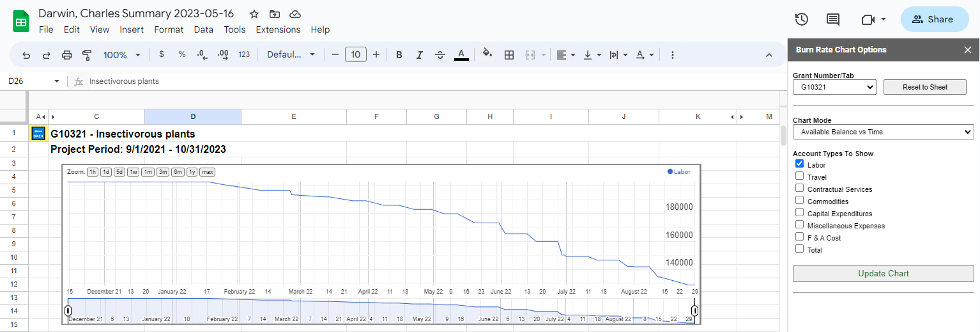Apply Strikethrough formatting
This screenshot has width=980, height=332.
tap(440, 55)
